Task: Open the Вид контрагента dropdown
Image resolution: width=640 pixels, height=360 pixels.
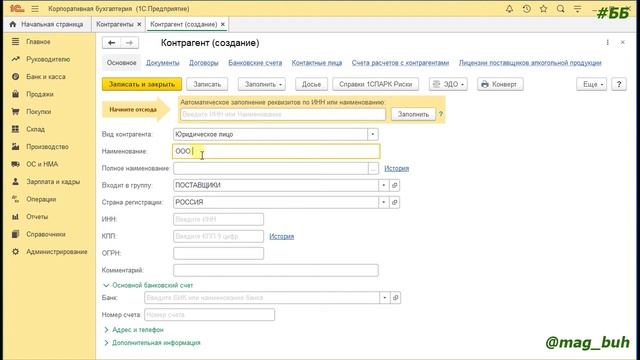Action: pyautogui.click(x=373, y=134)
